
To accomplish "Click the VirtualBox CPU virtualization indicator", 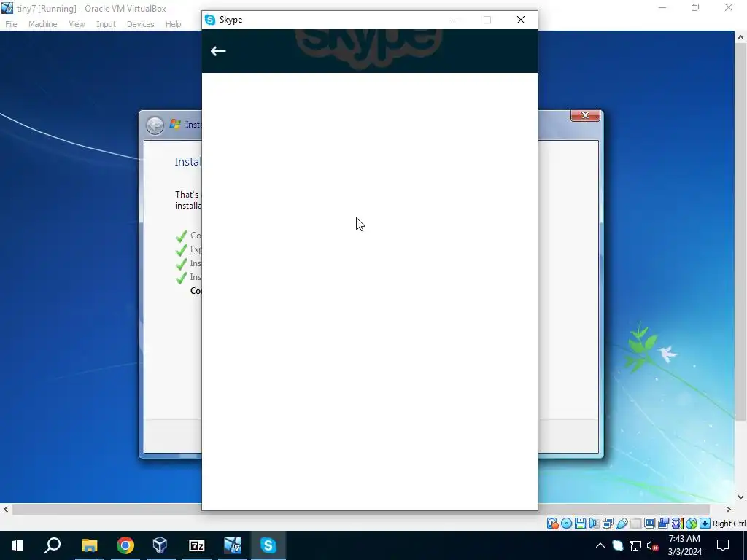I will (677, 524).
